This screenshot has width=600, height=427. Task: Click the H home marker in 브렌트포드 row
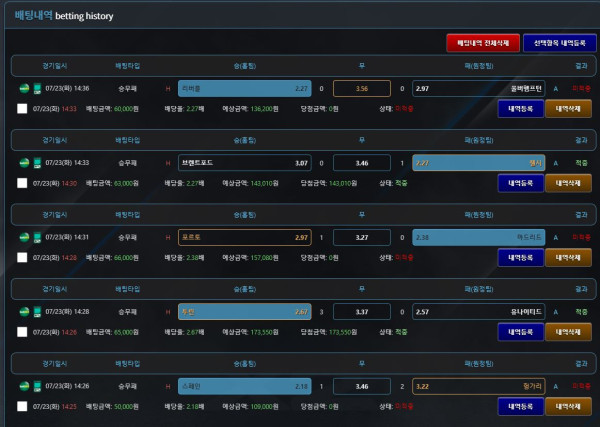[168, 162]
